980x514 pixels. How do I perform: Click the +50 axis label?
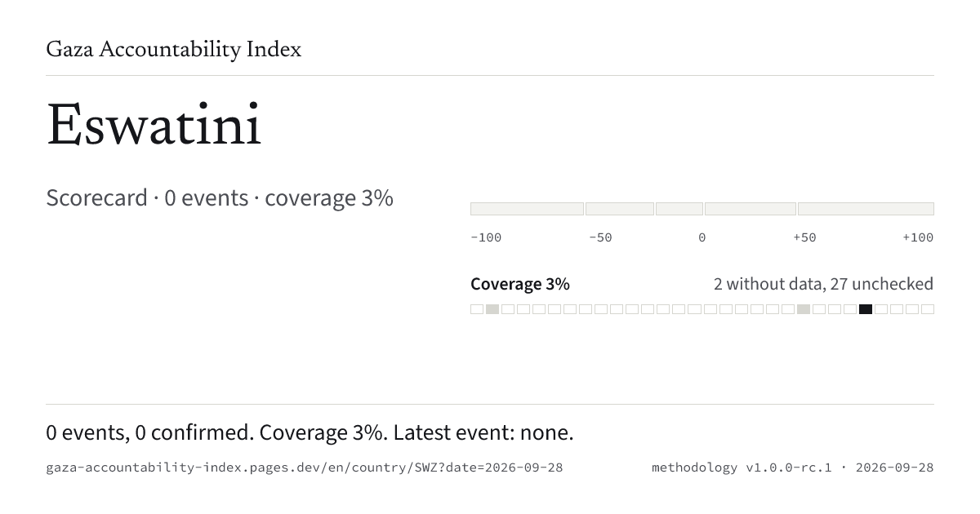click(x=804, y=237)
